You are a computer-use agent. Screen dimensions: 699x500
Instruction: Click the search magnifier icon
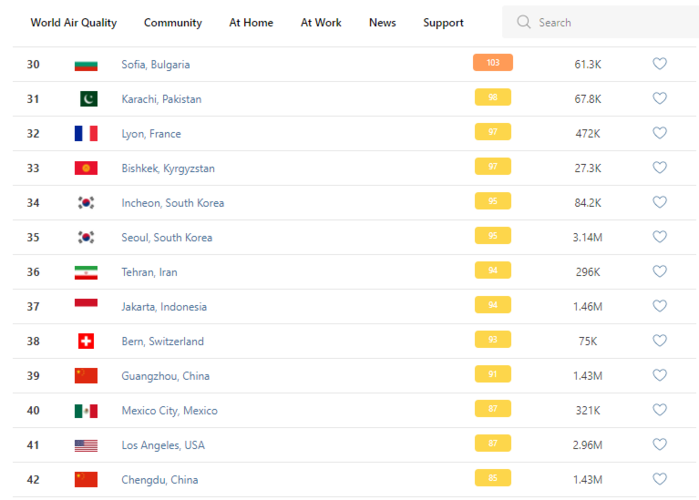click(523, 22)
